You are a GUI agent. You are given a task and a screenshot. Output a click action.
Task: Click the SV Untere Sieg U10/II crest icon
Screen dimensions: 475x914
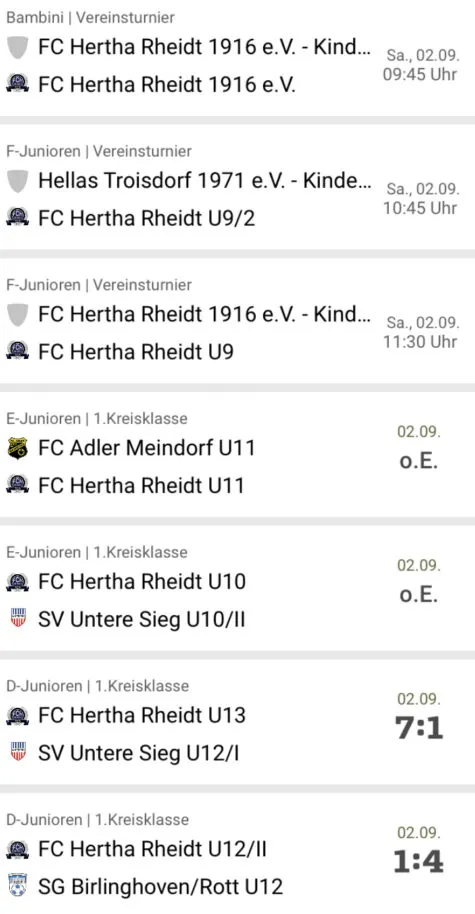point(18,618)
